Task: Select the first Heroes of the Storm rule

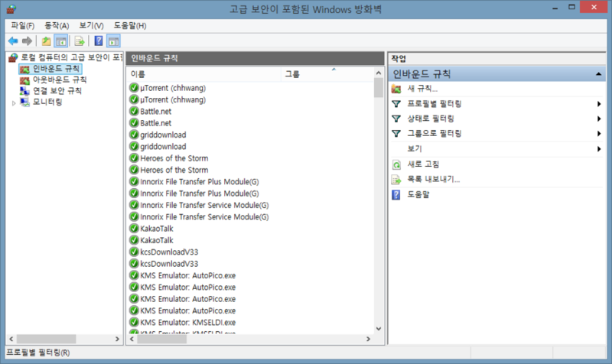Action: [174, 158]
